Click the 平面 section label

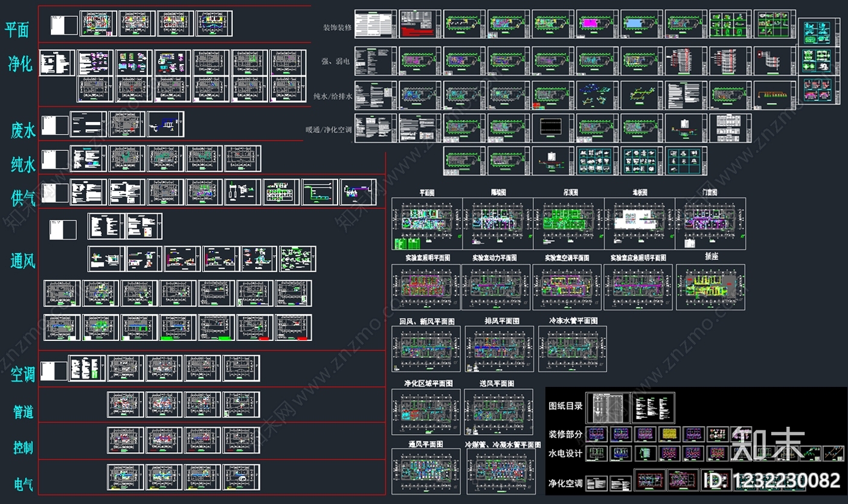(x=17, y=30)
